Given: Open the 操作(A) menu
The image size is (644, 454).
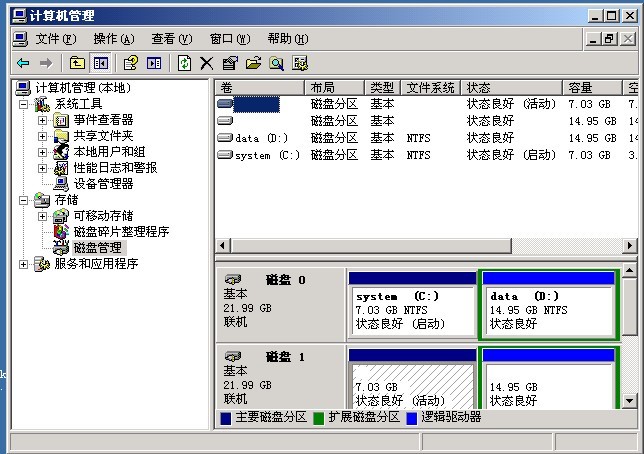Looking at the screenshot, I should (113, 39).
